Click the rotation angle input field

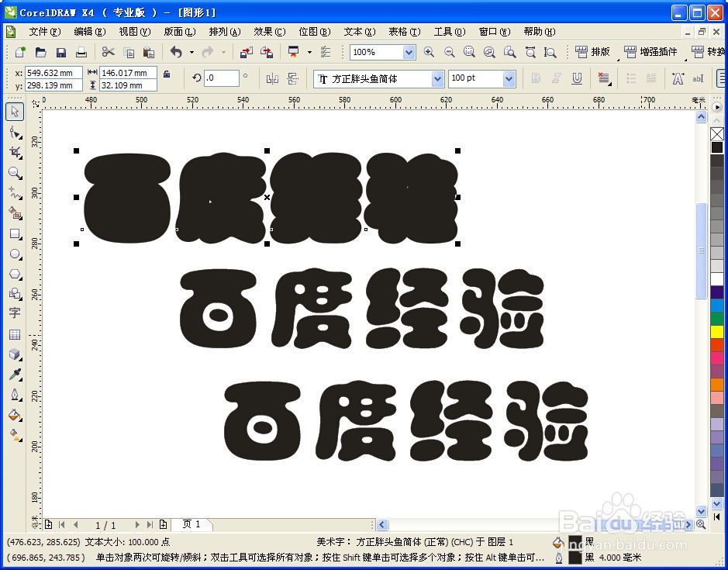pos(222,78)
